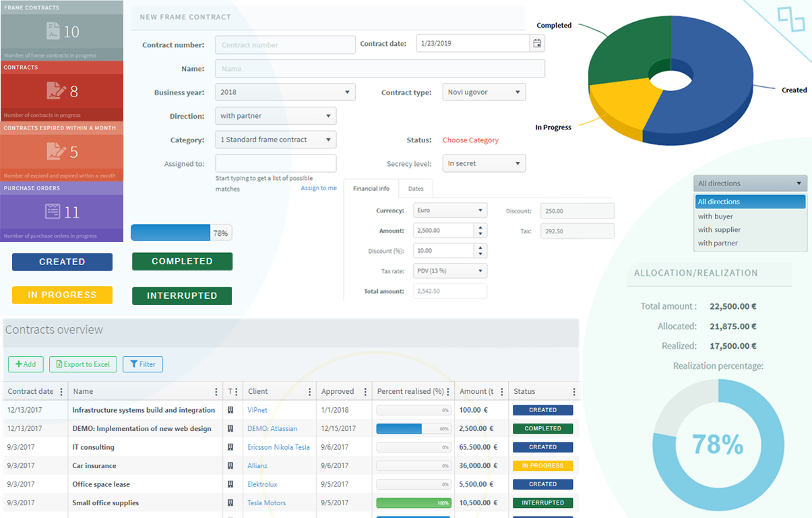Open column menu for Status column
Image resolution: width=812 pixels, height=518 pixels.
[573, 392]
